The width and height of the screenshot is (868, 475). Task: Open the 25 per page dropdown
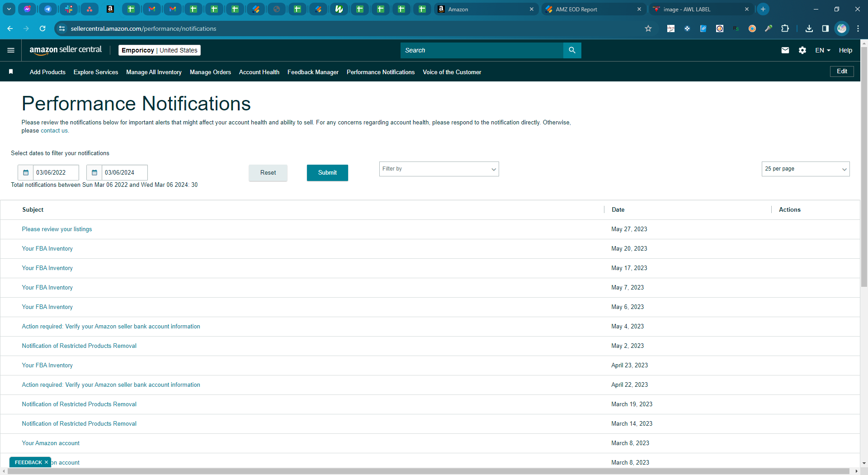[x=806, y=169]
